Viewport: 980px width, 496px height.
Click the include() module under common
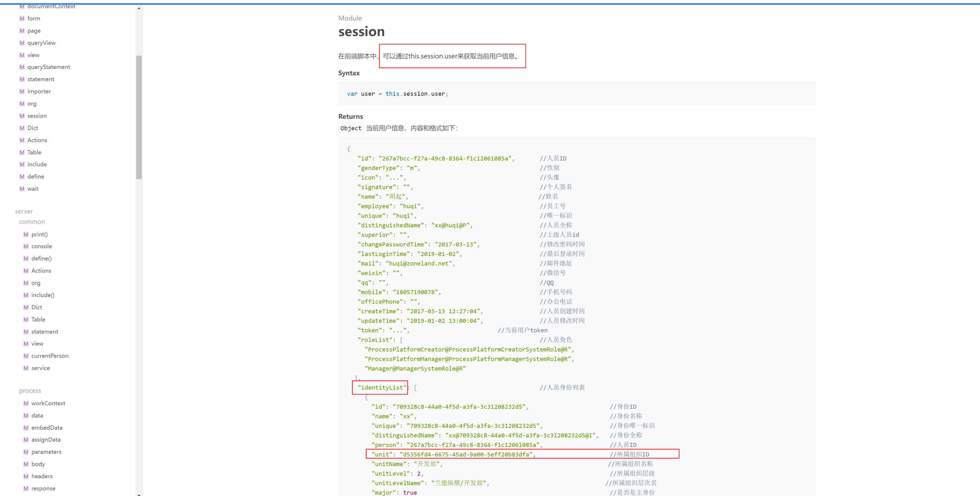point(43,295)
